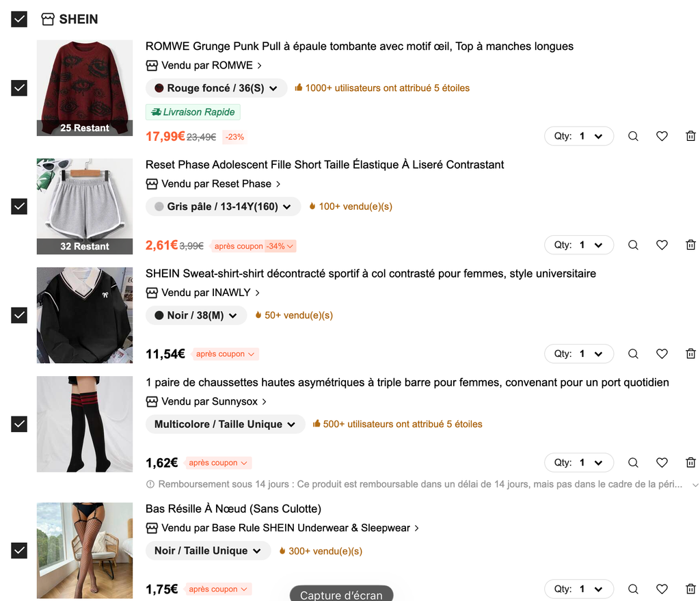The image size is (700, 601).
Task: Delete the ROMWE Grunge Punk sweater item
Action: pyautogui.click(x=690, y=136)
